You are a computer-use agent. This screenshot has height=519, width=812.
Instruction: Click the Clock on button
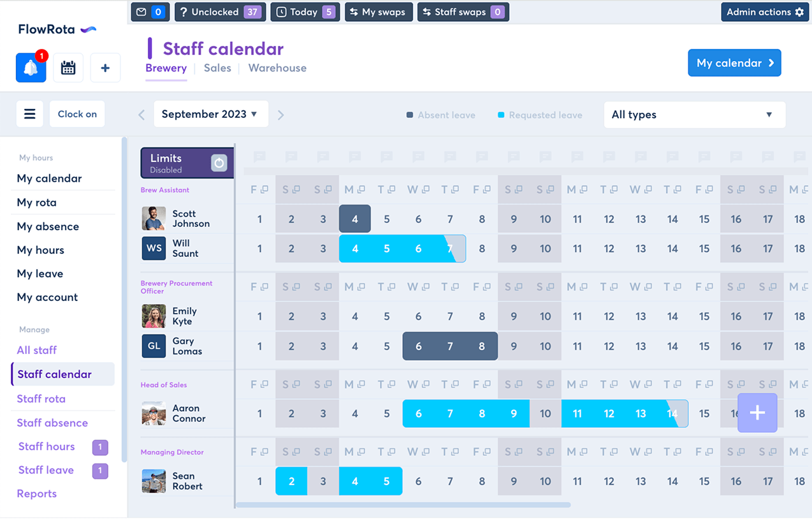click(x=77, y=114)
